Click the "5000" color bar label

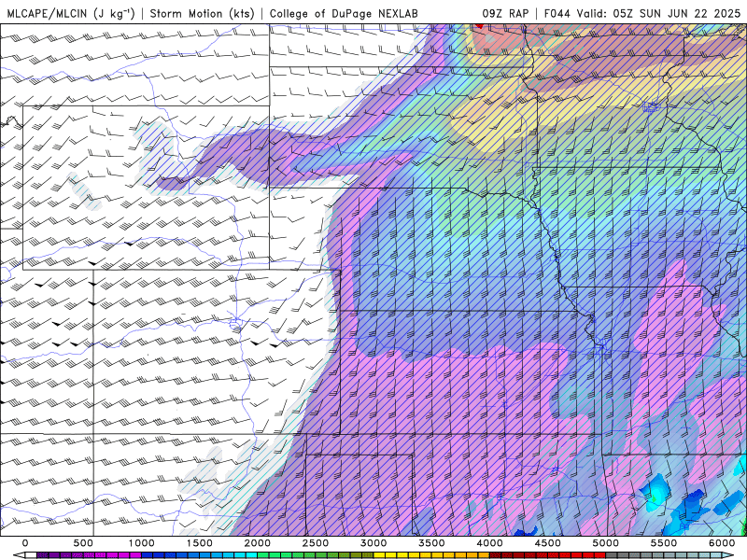606,543
